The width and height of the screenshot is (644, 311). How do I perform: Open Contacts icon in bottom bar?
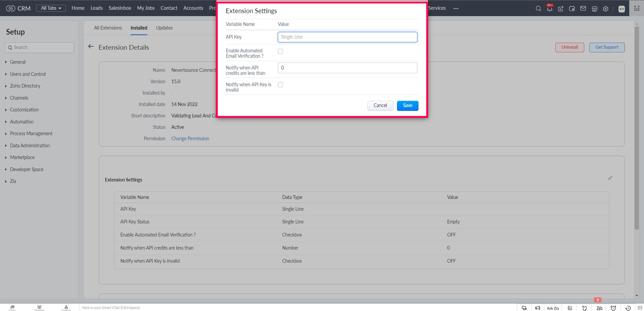point(66,308)
